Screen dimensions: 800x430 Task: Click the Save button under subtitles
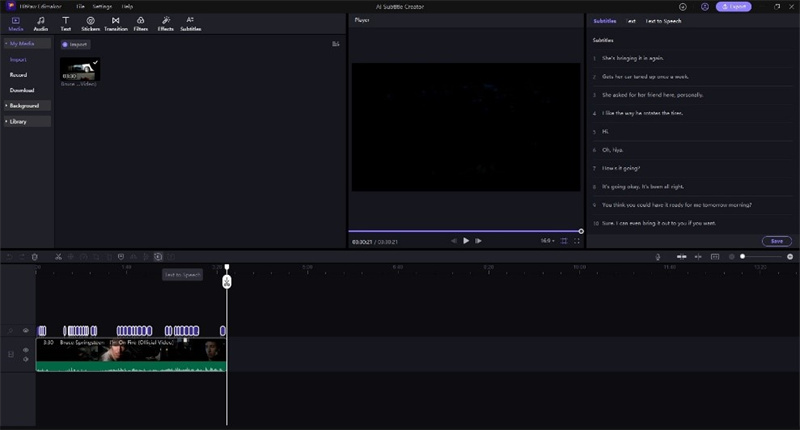pyautogui.click(x=776, y=241)
